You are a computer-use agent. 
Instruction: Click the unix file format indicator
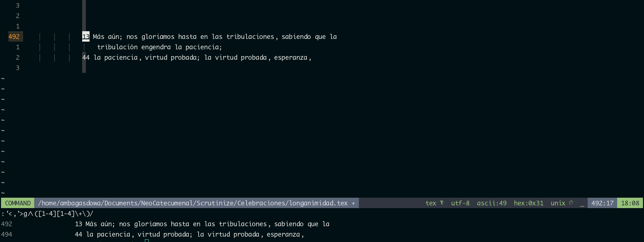[x=558, y=203]
